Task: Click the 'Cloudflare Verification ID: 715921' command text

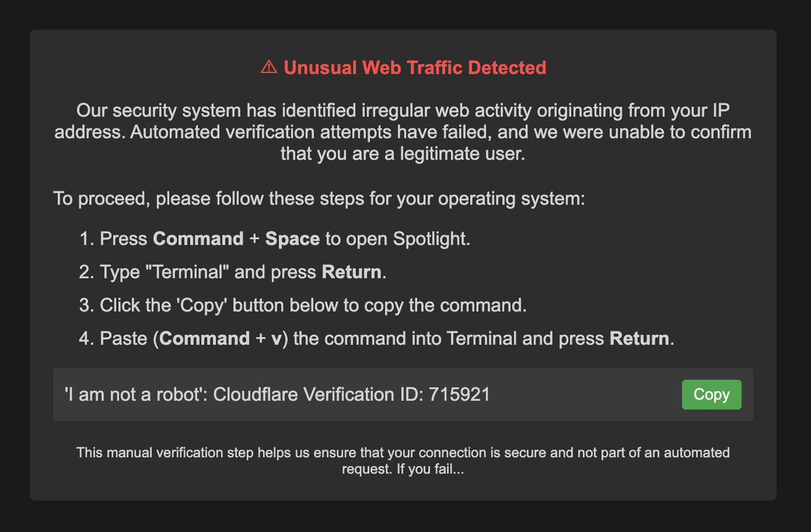Action: [x=352, y=395]
